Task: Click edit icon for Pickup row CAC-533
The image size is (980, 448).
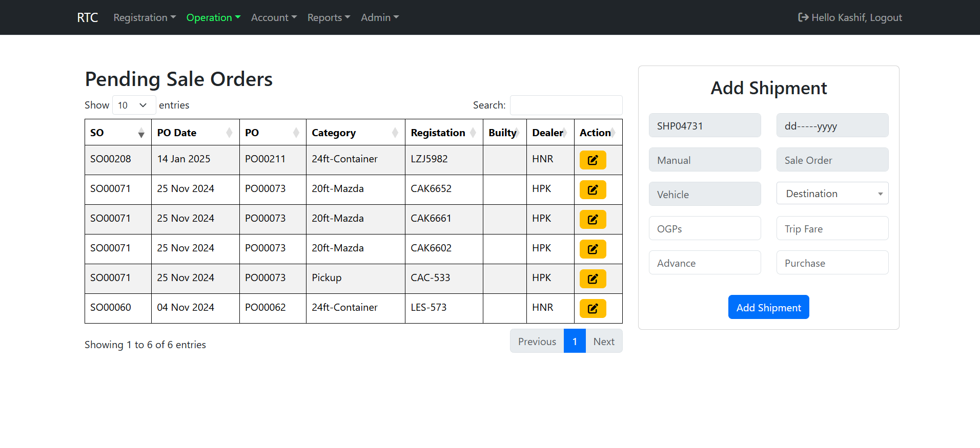Action: 593,279
